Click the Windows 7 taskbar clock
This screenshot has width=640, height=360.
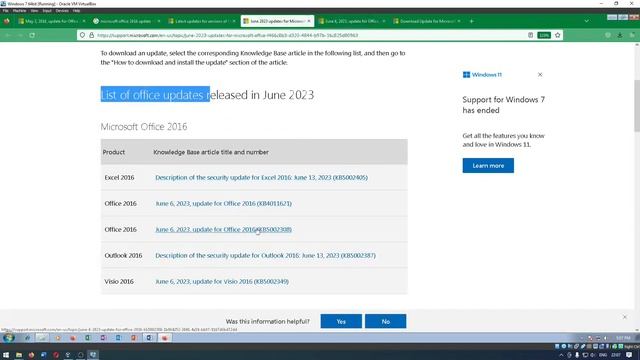(623, 338)
